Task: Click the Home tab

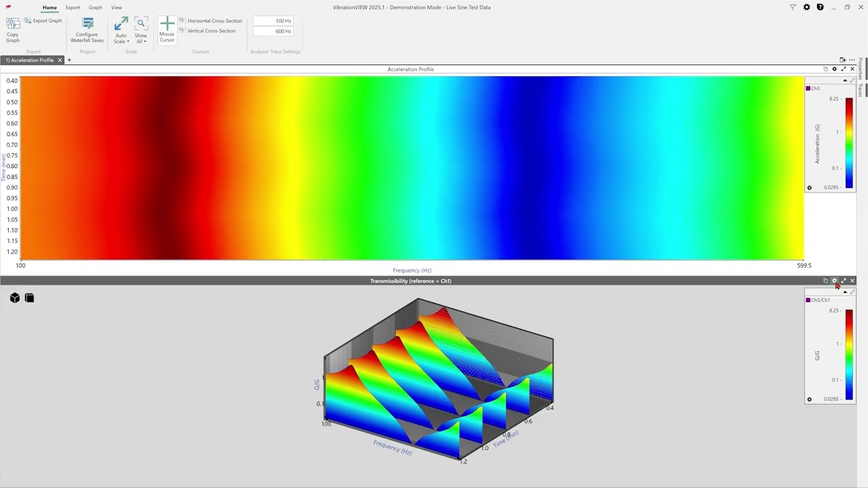Action: coord(50,7)
